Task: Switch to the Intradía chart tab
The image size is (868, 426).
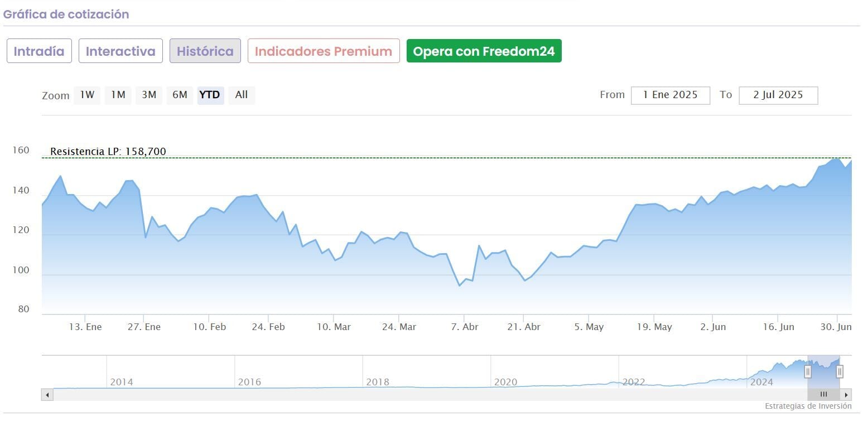Action: point(39,51)
